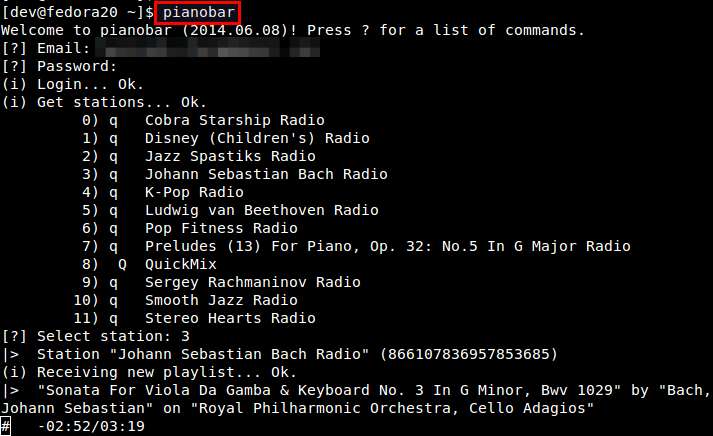Image resolution: width=713 pixels, height=436 pixels.
Task: Click the # cursor block at bottom
Action: pos(5,427)
